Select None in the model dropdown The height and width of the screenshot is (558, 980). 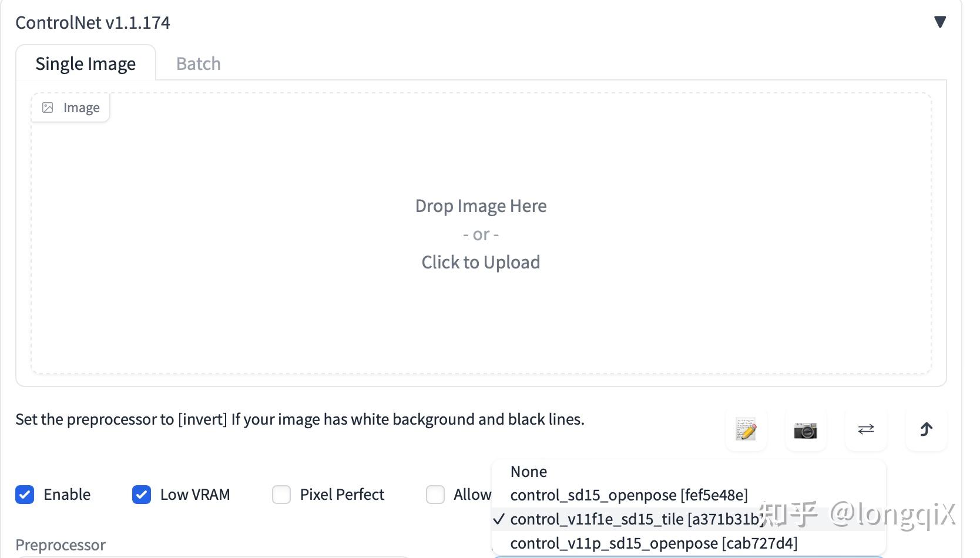529,472
